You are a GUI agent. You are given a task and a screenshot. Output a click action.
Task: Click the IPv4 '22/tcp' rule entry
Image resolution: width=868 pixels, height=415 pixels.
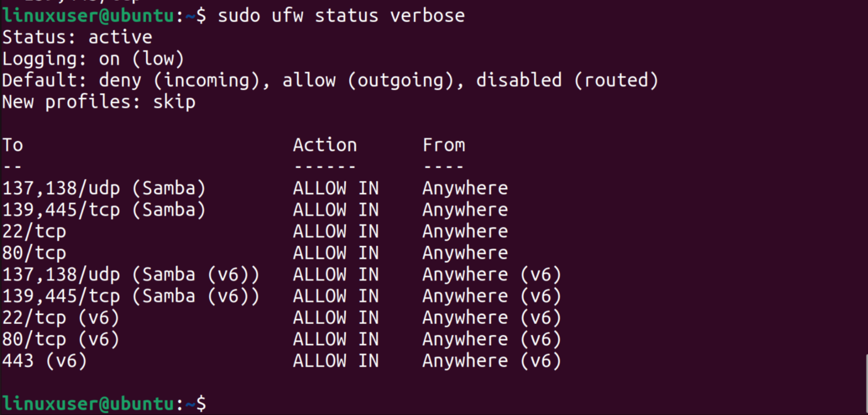tap(34, 231)
